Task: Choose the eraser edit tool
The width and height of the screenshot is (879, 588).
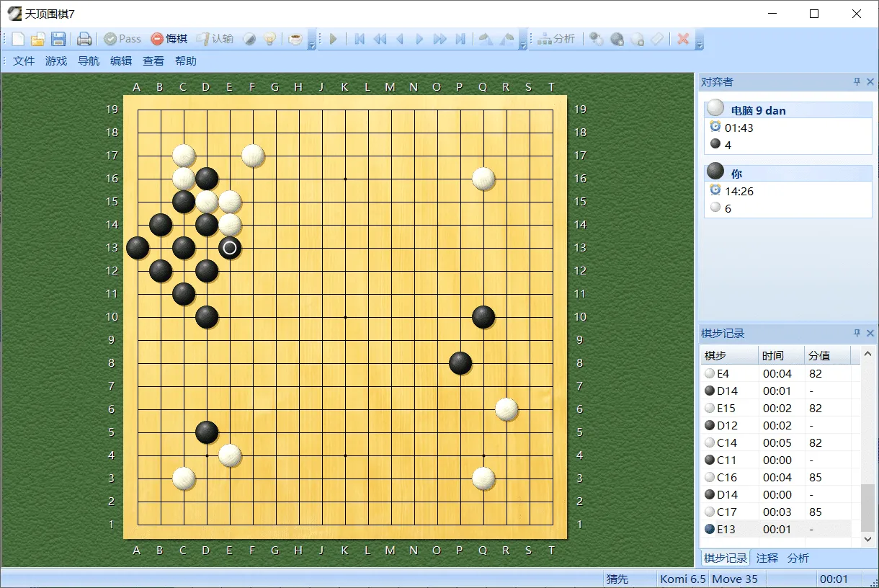Action: (x=657, y=39)
